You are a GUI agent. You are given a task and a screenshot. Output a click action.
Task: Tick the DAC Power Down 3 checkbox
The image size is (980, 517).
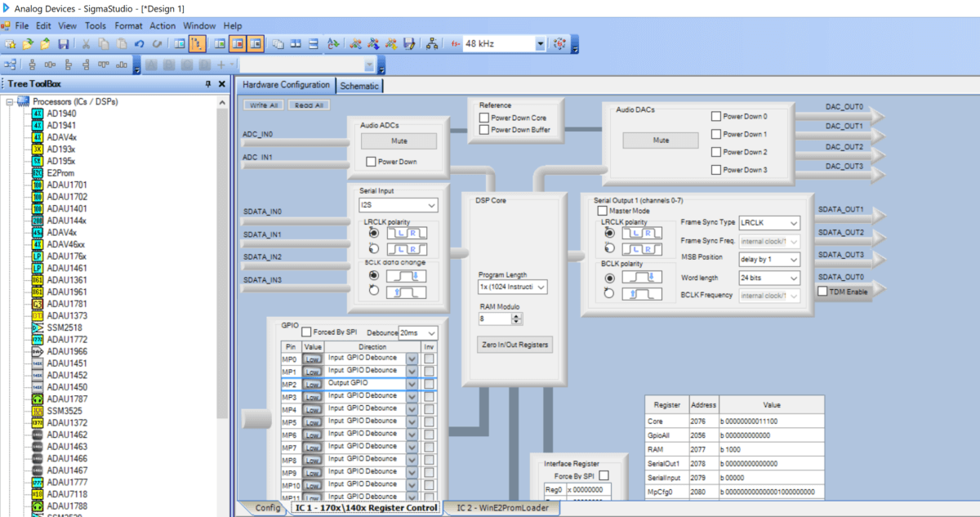pyautogui.click(x=716, y=170)
